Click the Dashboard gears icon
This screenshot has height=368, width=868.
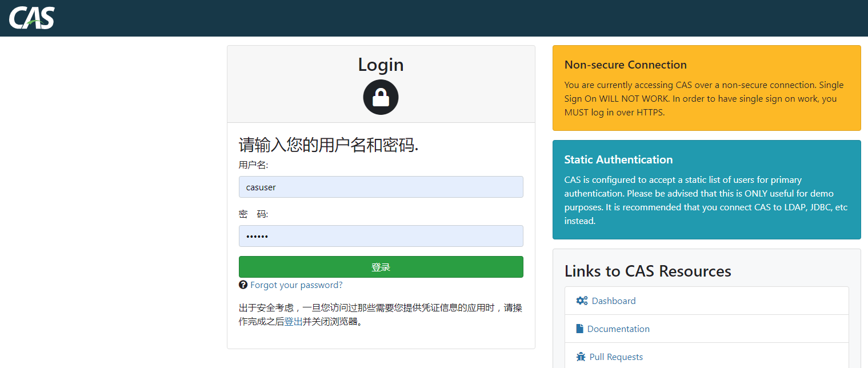click(x=582, y=301)
